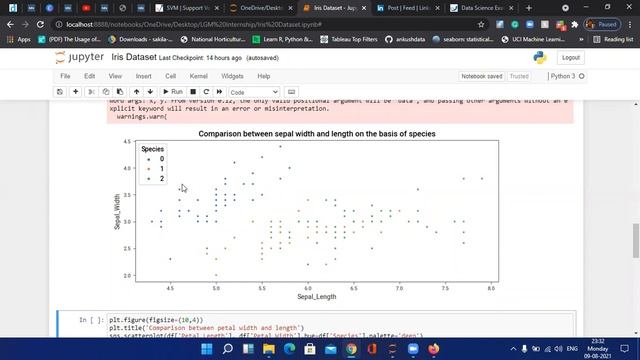Open Windows taskbar search
640x360 pixels.
pos(228,349)
